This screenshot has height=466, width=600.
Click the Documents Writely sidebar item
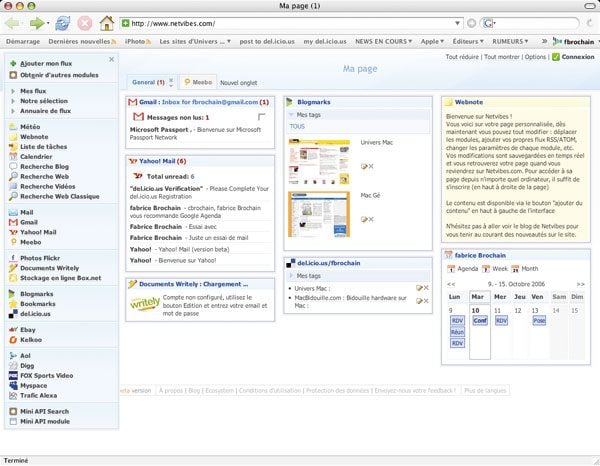point(51,268)
